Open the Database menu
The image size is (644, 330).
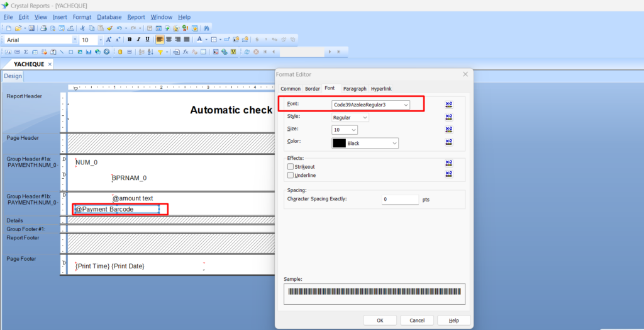pyautogui.click(x=109, y=17)
